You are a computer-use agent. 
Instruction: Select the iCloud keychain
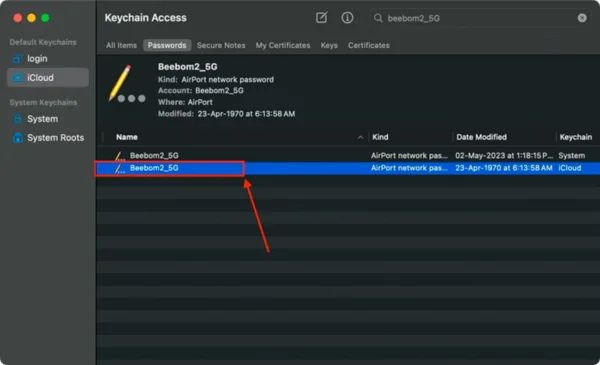point(47,78)
